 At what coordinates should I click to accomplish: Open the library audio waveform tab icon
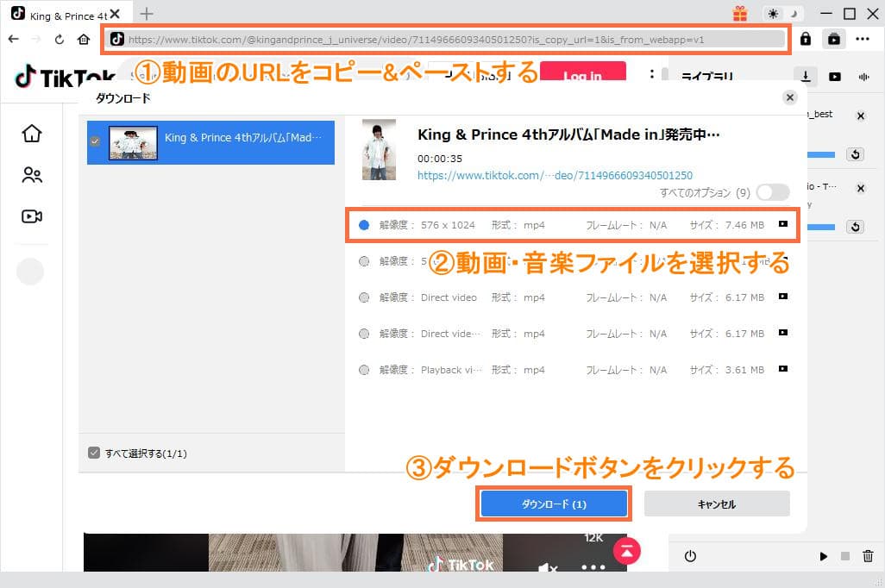[863, 77]
